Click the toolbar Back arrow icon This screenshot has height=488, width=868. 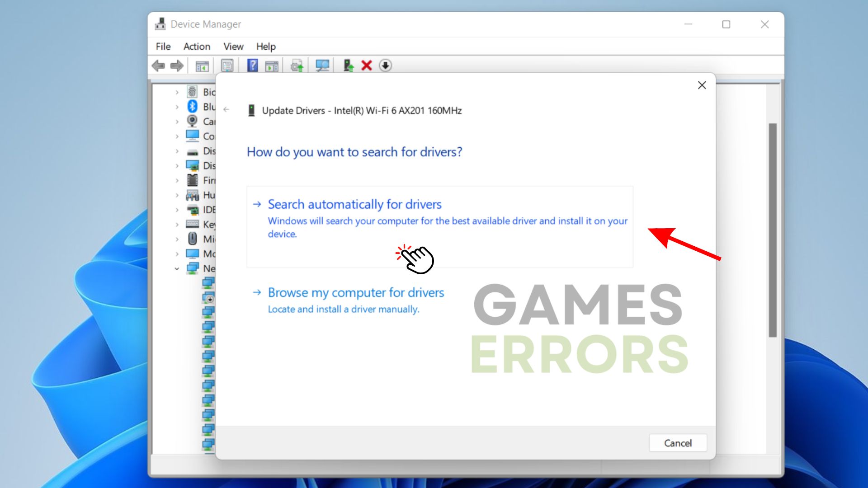(158, 66)
